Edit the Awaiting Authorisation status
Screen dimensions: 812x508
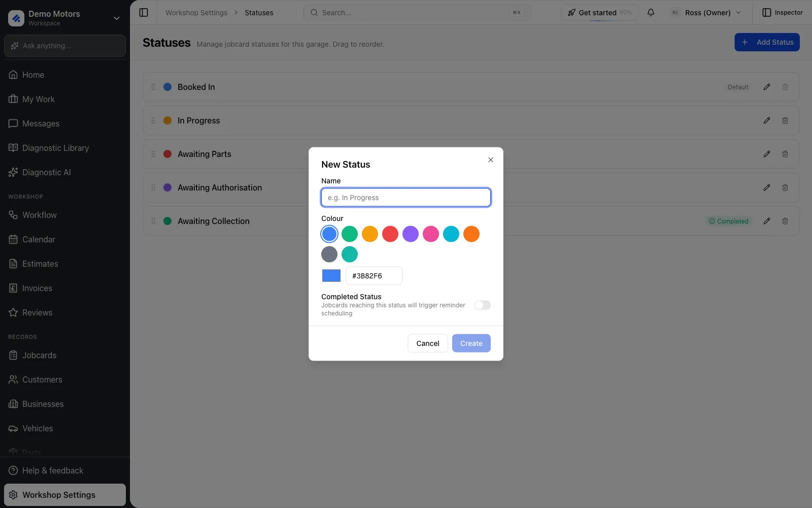point(767,187)
